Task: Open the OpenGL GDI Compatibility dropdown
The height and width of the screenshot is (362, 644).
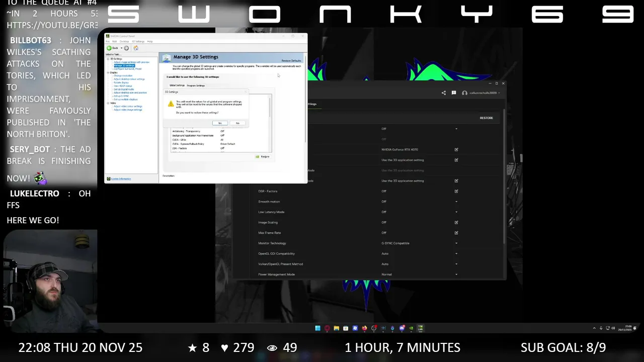Action: pyautogui.click(x=456, y=253)
